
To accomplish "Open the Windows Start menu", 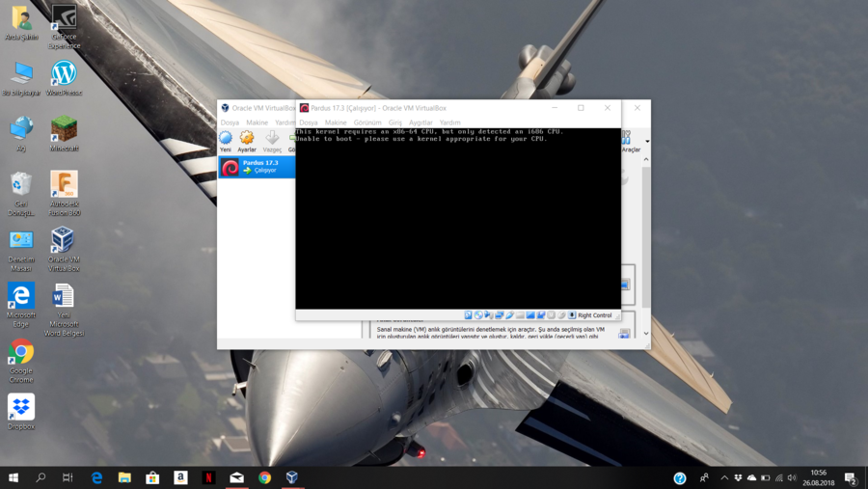I will tap(14, 477).
